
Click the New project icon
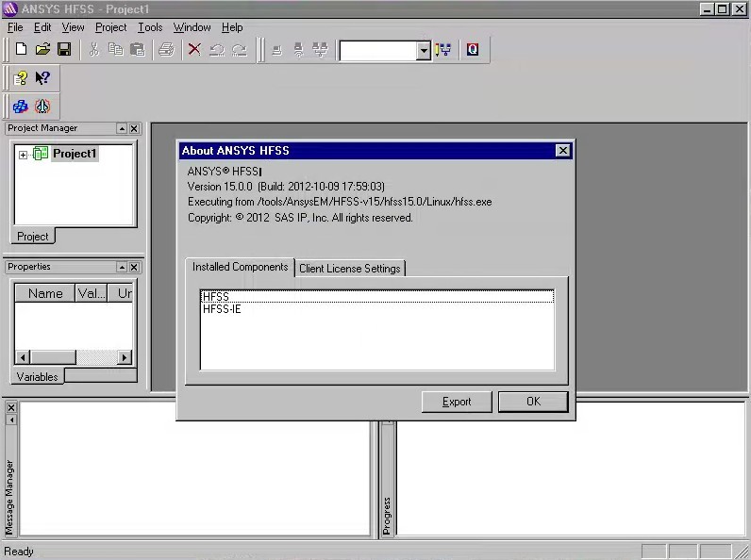(x=21, y=49)
